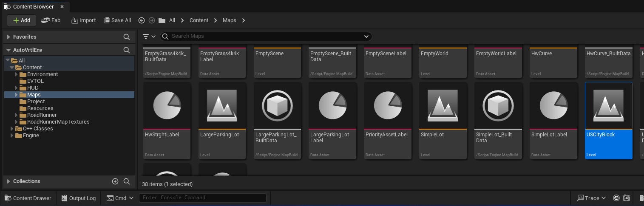644x206 pixels.
Task: Expand the HUD folder
Action: (17, 88)
